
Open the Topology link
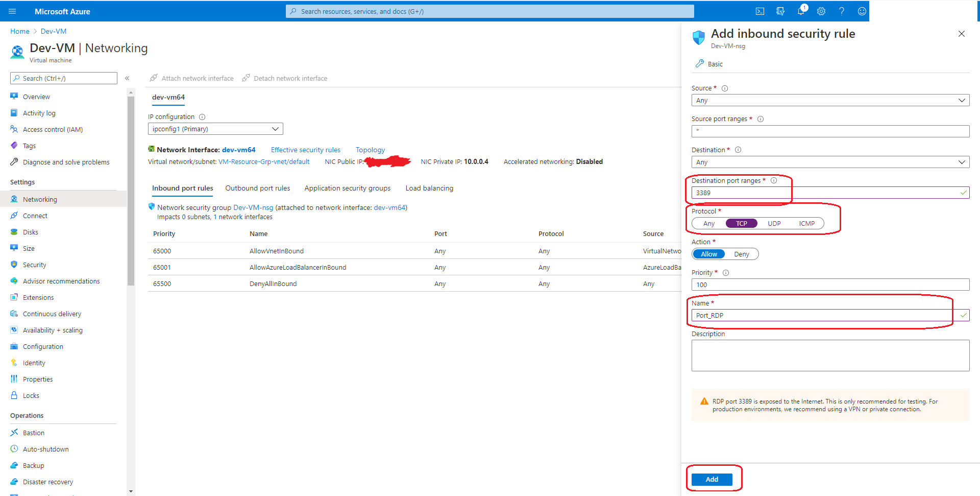point(370,150)
